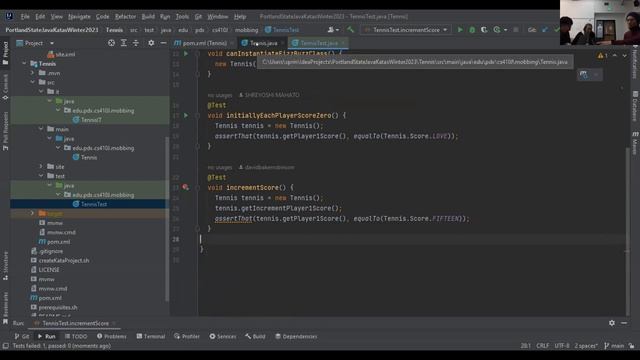Open the Refactor menu
The height and width of the screenshot is (360, 640).
click(x=125, y=17)
